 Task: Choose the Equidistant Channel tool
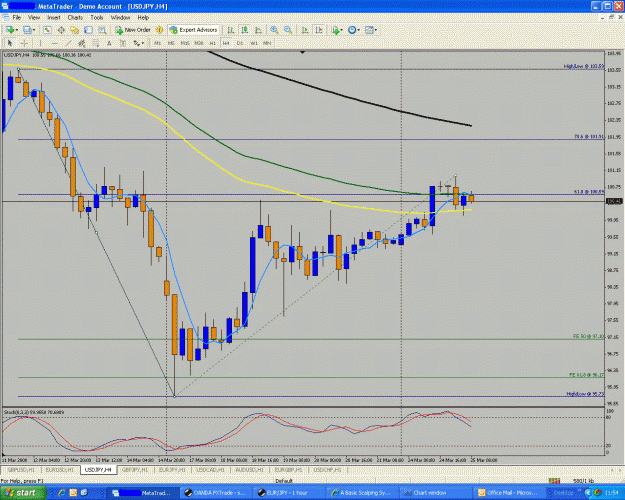pos(82,43)
